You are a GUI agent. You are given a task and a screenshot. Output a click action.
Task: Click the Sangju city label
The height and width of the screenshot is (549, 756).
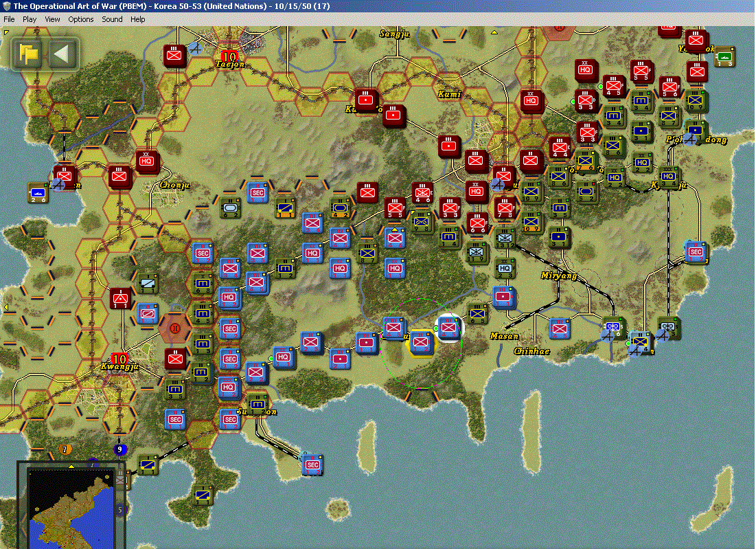point(394,33)
